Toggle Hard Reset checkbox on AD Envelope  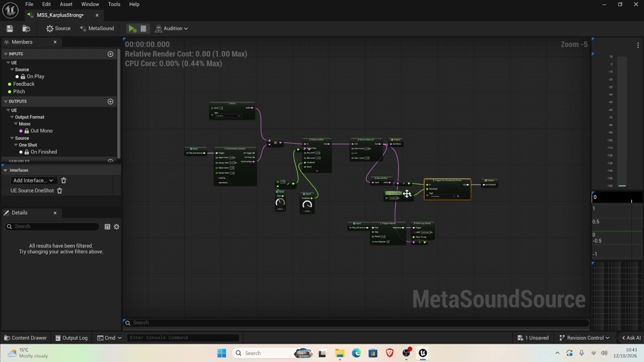230,183
